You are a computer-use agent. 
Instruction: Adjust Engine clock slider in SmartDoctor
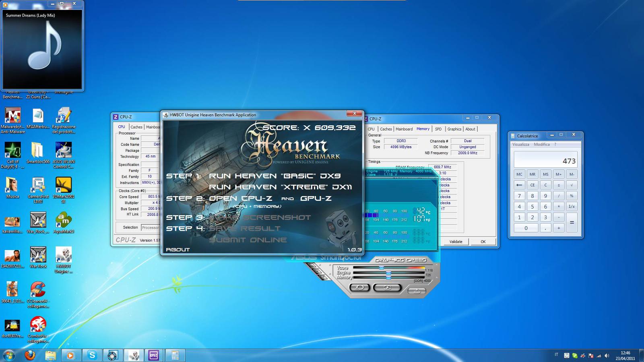[388, 273]
